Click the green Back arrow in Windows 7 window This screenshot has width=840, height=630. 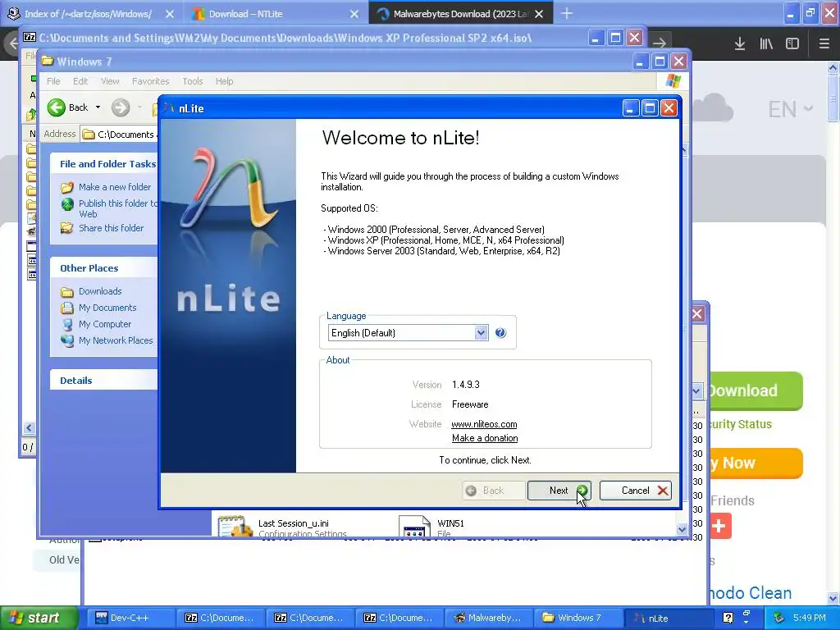(x=57, y=107)
